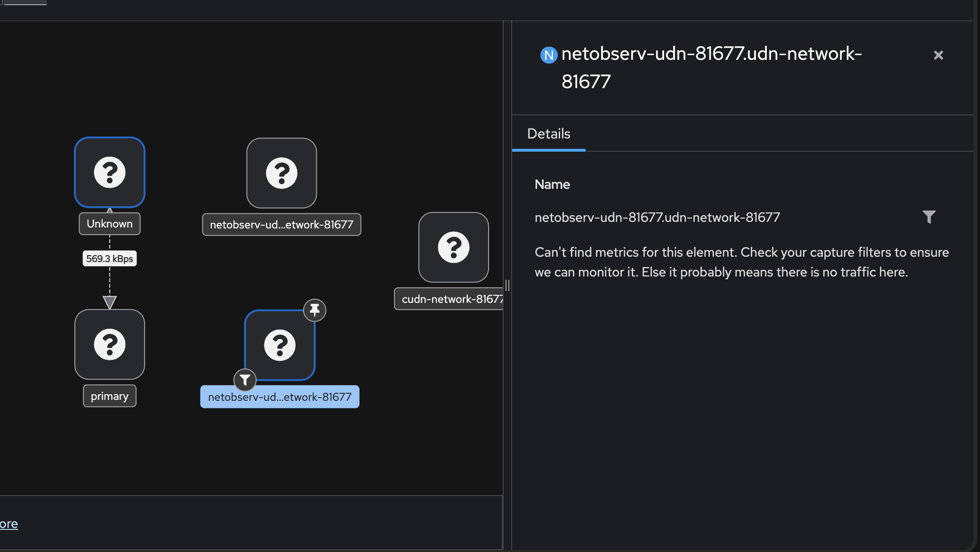The image size is (980, 552).
Task: Click the primary node label
Action: [x=110, y=396]
